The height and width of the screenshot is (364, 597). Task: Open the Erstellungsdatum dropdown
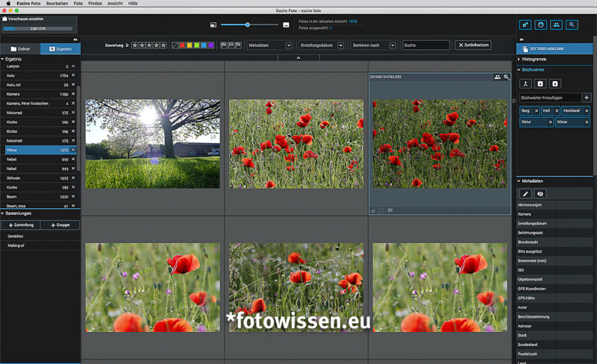[322, 45]
